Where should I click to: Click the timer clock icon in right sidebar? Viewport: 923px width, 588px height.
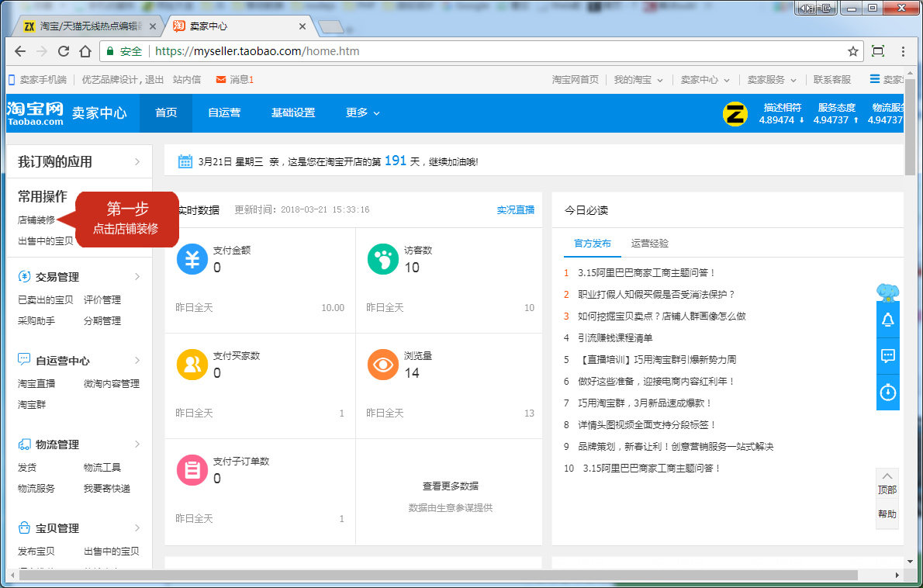click(887, 392)
